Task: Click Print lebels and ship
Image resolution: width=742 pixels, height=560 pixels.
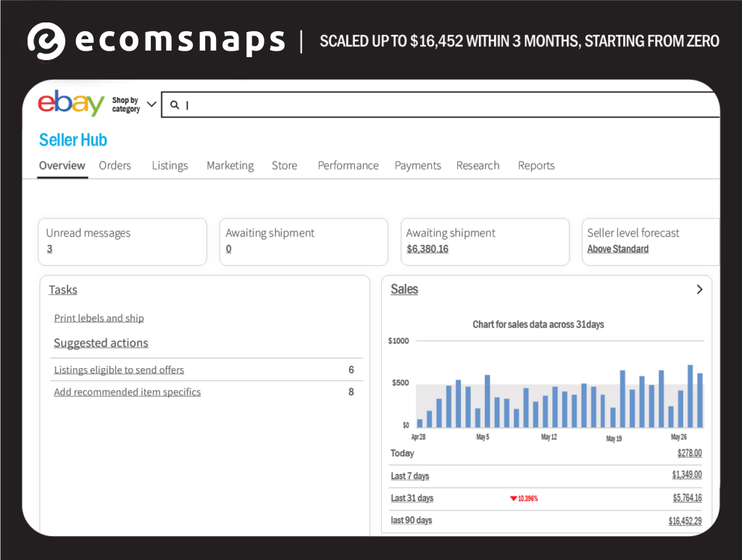Action: click(x=99, y=318)
